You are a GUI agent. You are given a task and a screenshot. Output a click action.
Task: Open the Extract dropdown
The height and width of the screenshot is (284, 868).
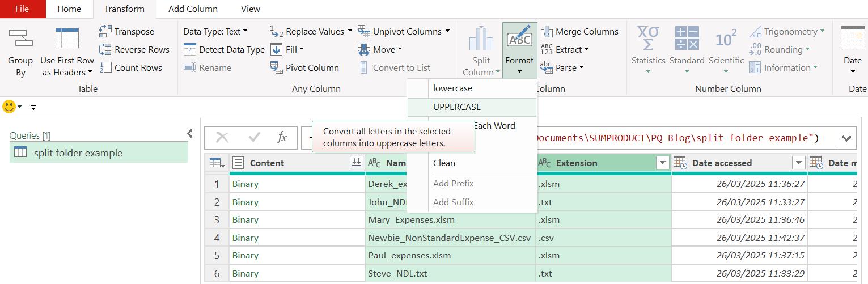pos(565,49)
